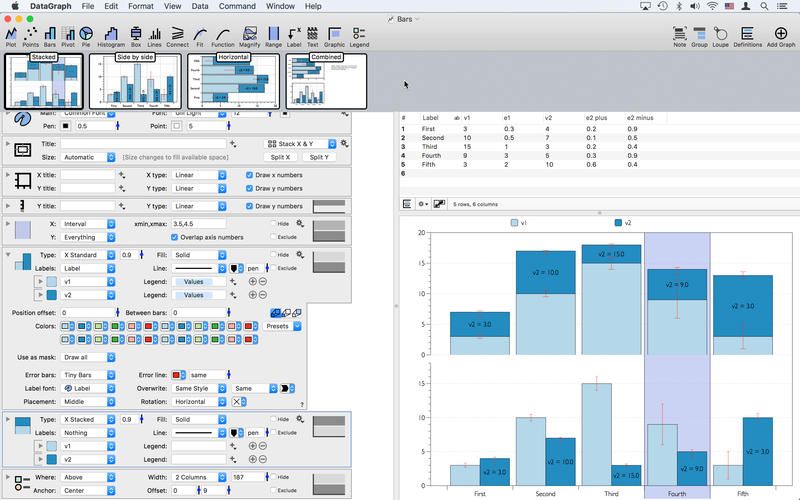Click the red Error line color swatch
The width and height of the screenshot is (800, 500).
coord(179,375)
